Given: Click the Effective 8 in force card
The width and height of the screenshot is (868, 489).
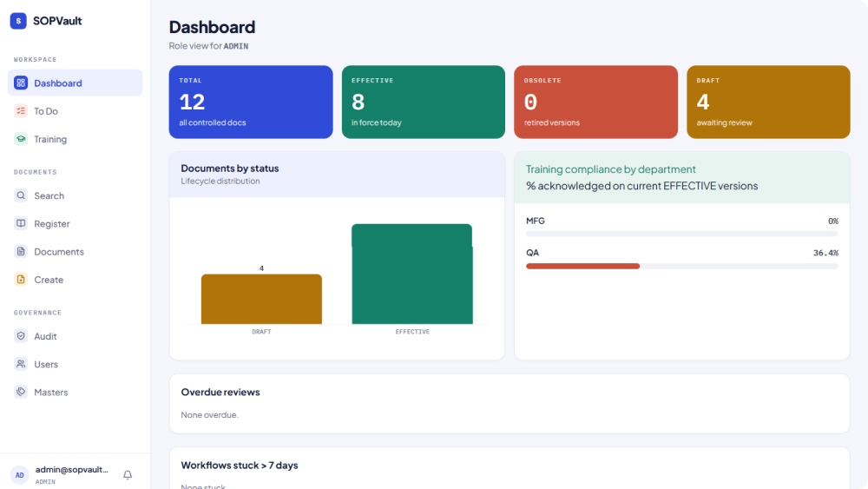Looking at the screenshot, I should (x=424, y=102).
